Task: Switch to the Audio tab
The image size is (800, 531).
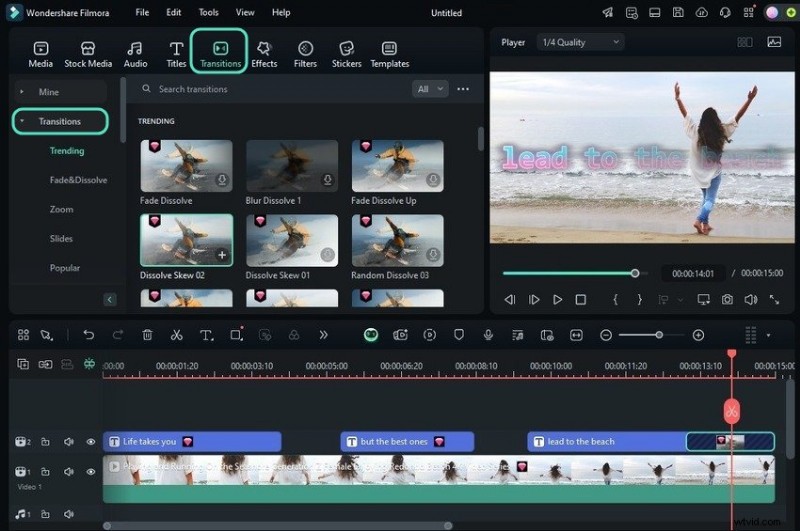Action: tap(135, 55)
